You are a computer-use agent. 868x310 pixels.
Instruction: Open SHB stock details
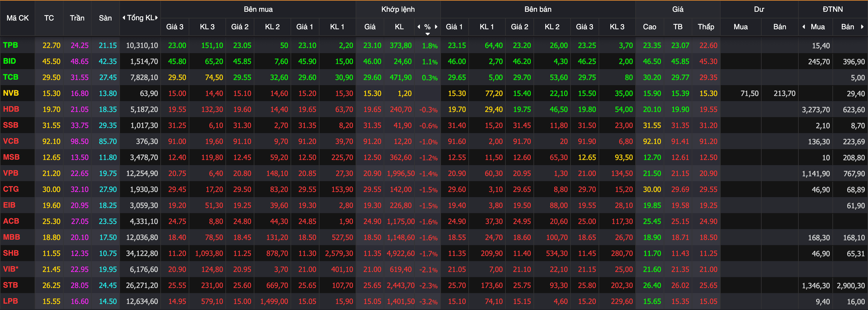click(x=11, y=253)
